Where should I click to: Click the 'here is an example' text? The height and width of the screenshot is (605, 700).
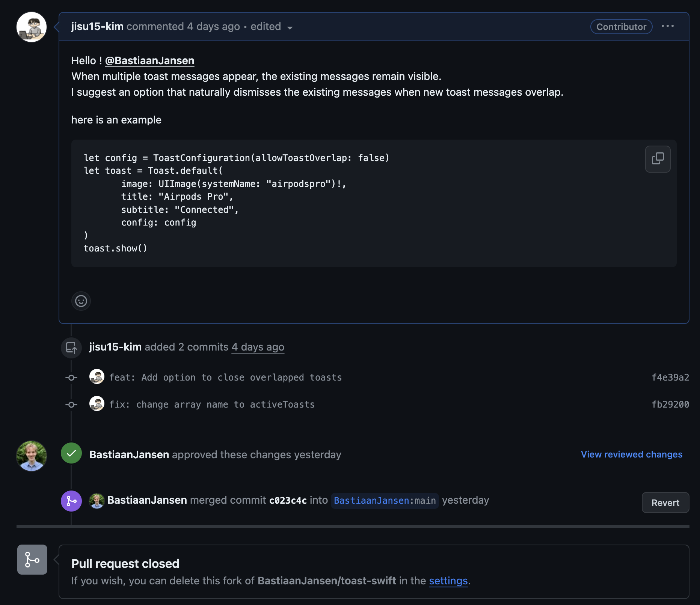coord(116,120)
